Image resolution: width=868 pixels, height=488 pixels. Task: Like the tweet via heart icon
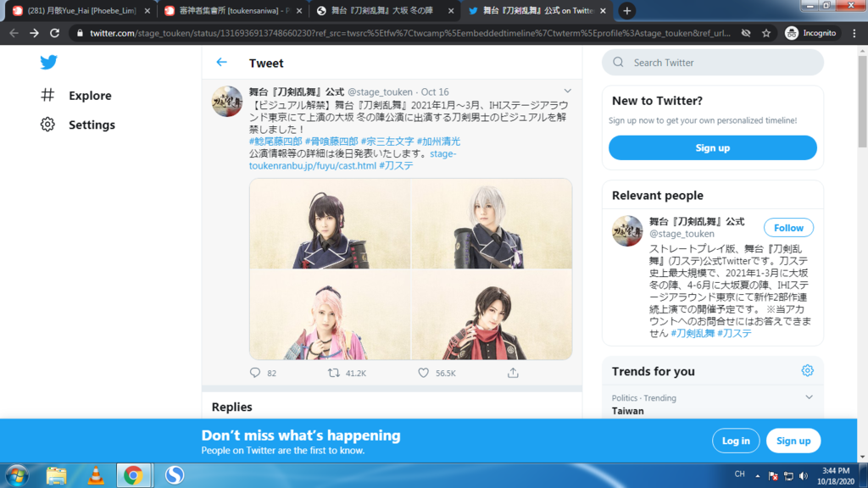tap(424, 373)
